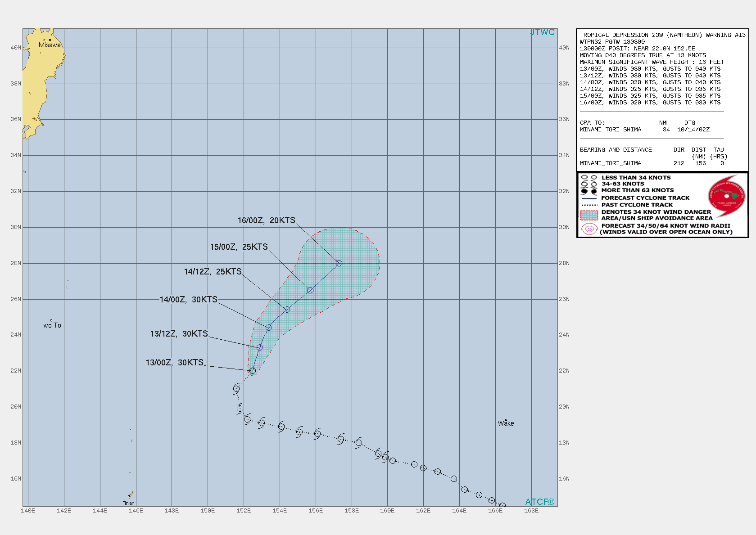Image resolution: width=756 pixels, height=535 pixels.
Task: Click the Misawa city label
Action: pos(50,45)
